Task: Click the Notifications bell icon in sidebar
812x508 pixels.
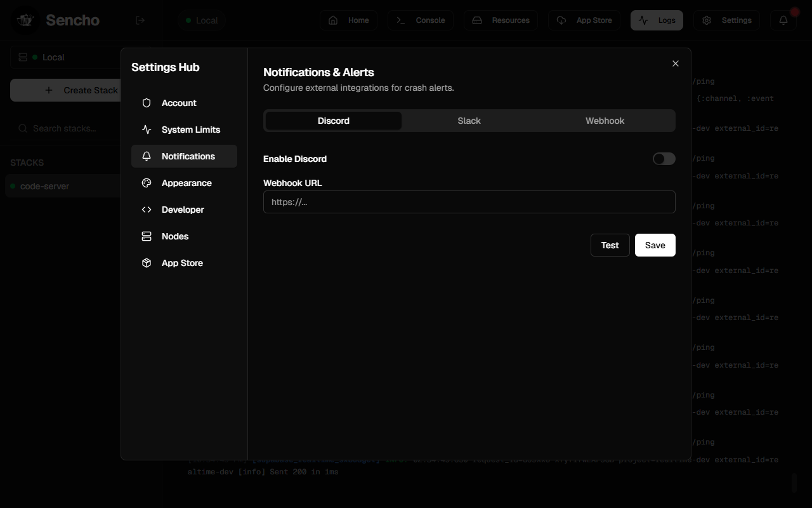Action: point(147,156)
